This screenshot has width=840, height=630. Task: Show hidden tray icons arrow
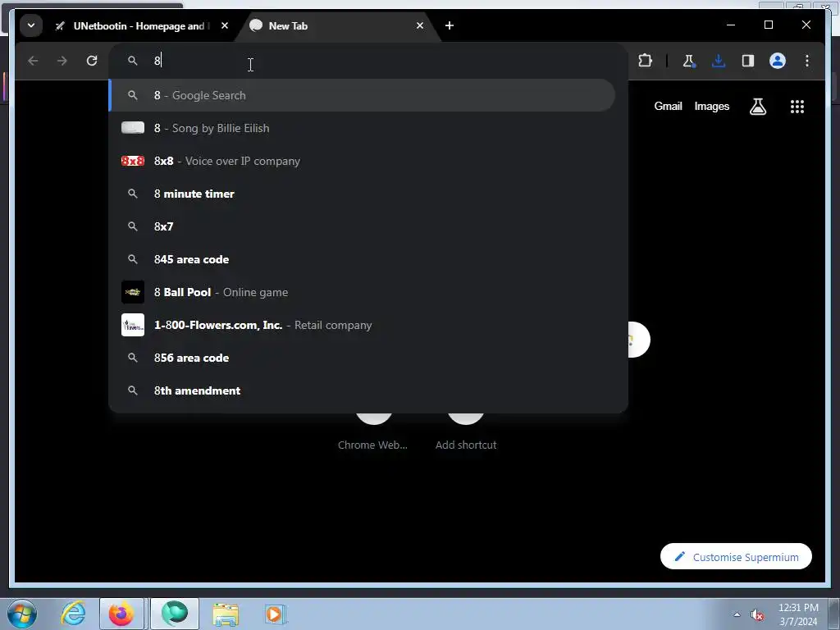coord(737,614)
